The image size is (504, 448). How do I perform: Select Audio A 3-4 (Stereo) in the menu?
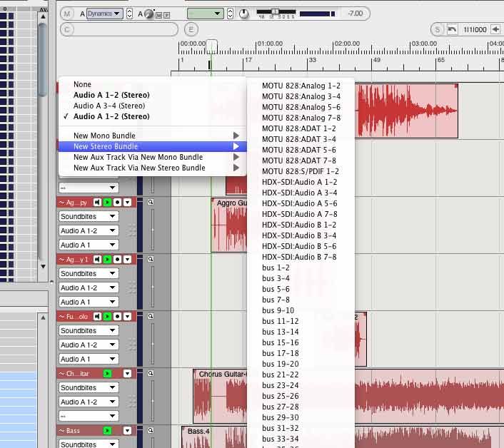coord(152,106)
